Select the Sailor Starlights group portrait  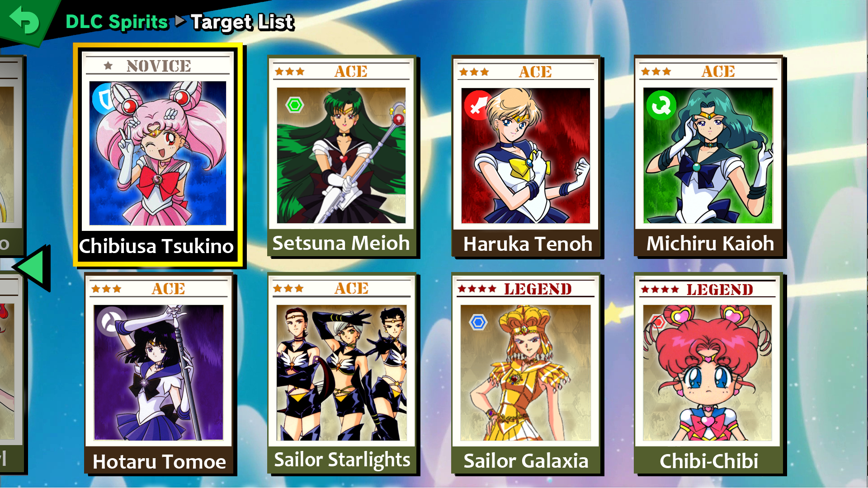click(341, 372)
